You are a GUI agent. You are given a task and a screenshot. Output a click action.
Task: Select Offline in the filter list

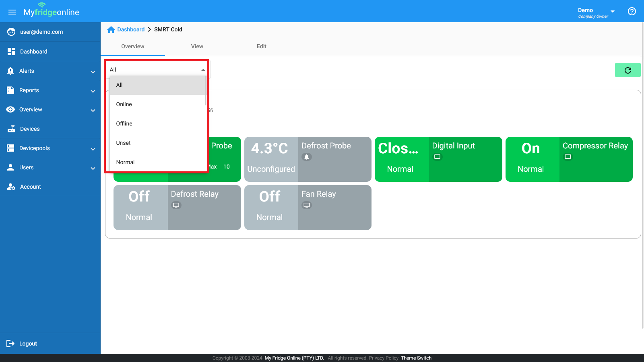coord(124,123)
